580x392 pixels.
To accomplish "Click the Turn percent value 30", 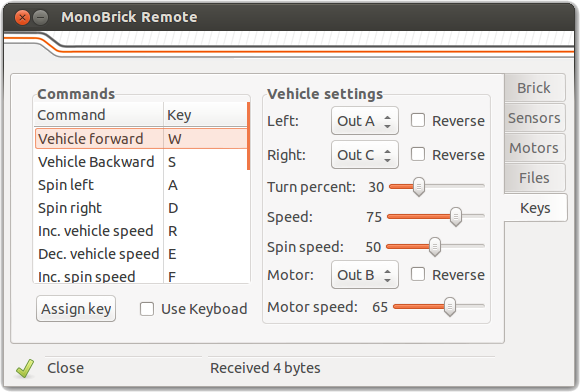I will point(376,187).
